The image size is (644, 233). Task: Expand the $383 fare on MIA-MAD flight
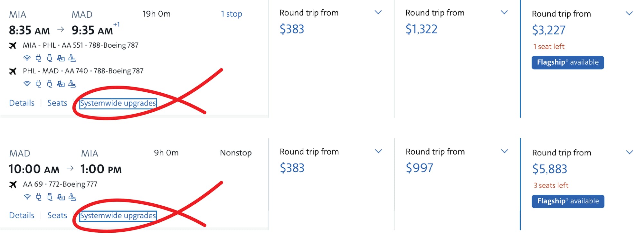coord(378,13)
